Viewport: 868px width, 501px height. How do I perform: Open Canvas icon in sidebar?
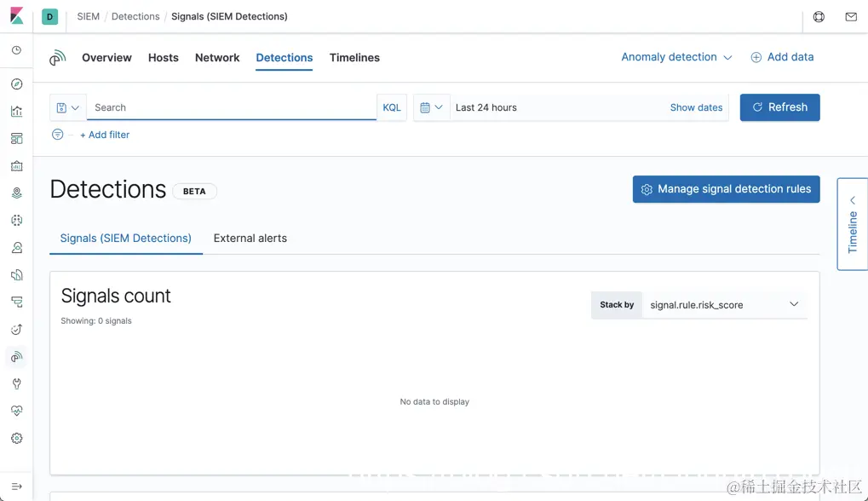tap(16, 165)
